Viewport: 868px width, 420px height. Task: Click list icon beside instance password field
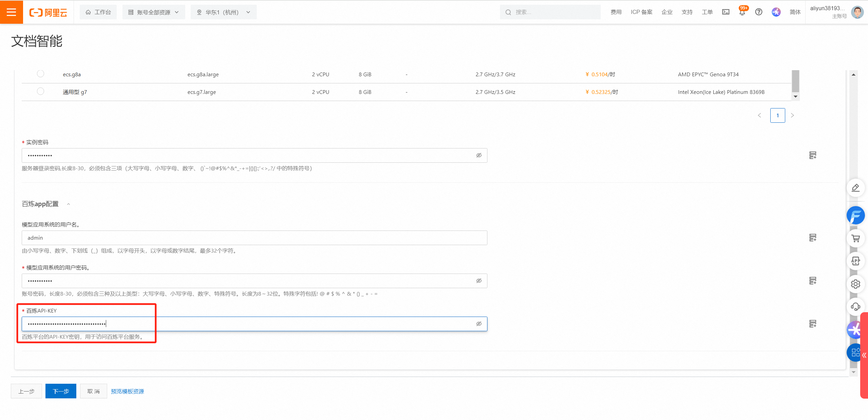tap(813, 155)
